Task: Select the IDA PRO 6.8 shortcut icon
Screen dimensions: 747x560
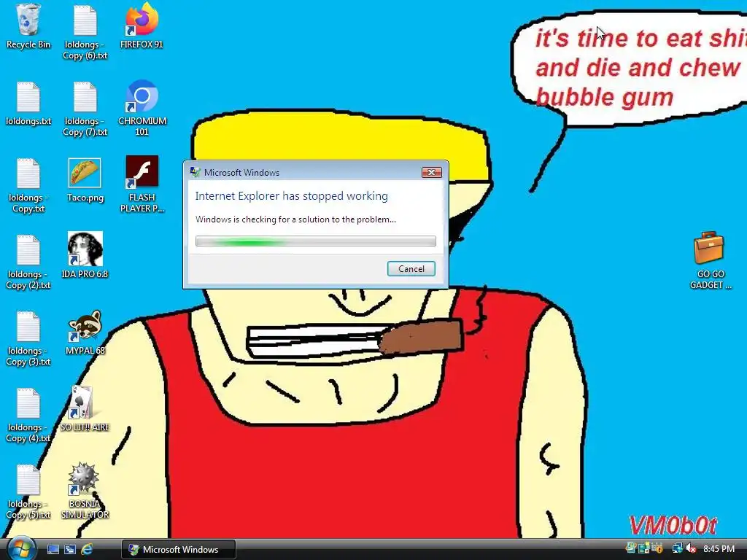Action: tap(85, 256)
